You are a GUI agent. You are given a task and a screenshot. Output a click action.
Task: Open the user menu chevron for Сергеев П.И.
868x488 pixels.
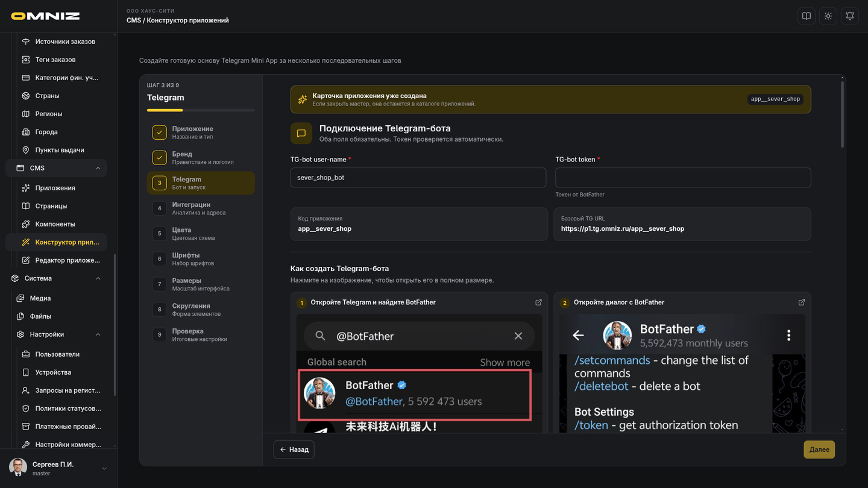pos(104,469)
